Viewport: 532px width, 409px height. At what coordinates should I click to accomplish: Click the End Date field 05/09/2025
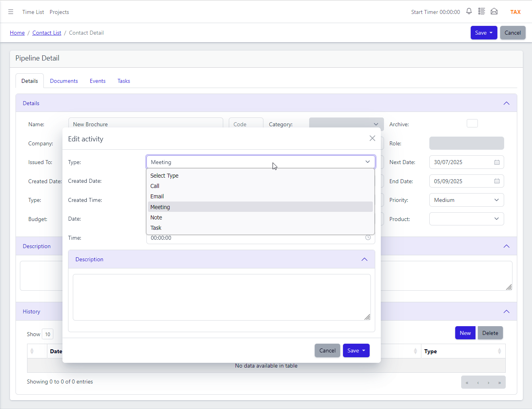pos(466,181)
